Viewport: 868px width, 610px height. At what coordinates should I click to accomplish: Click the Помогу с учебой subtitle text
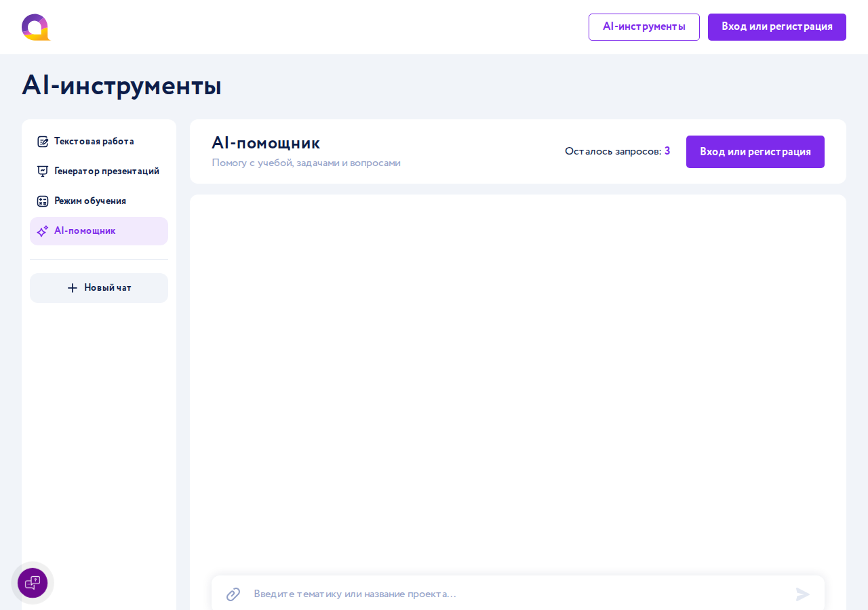pos(306,163)
